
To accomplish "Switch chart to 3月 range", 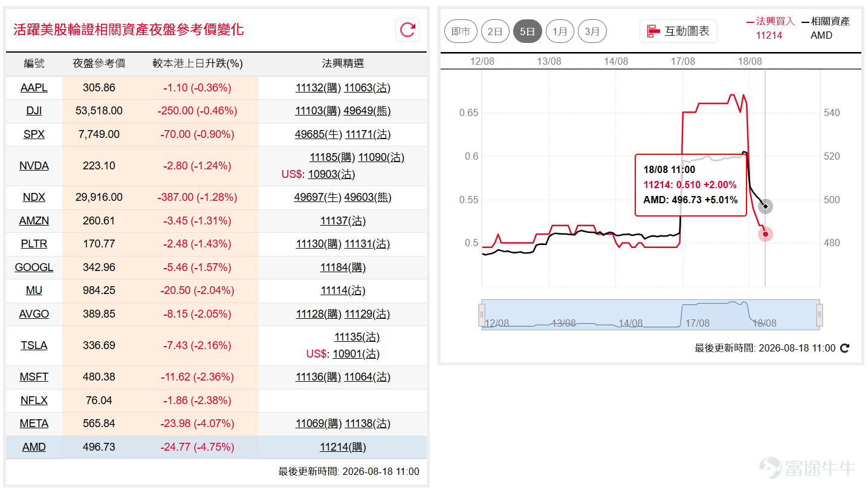I will point(592,31).
